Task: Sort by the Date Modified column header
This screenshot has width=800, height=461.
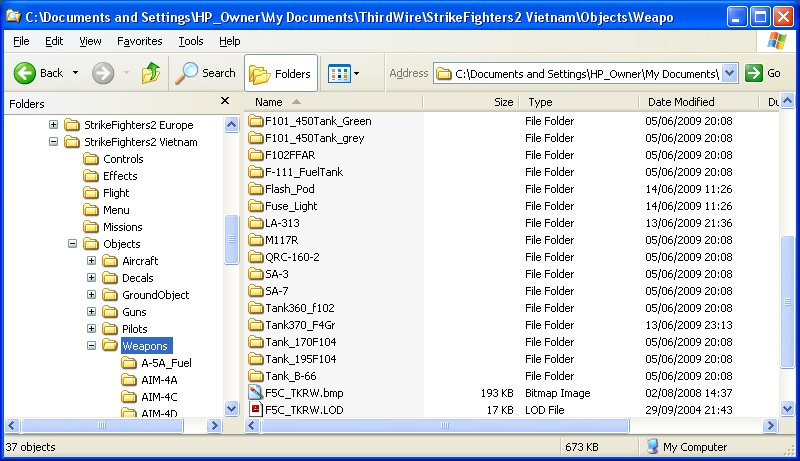Action: 698,102
